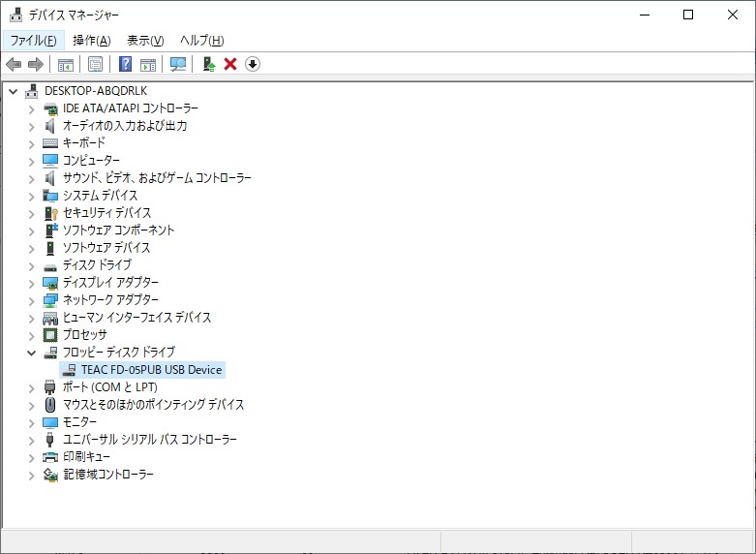Select ヒューマン インターフェイス デバイス label
Image resolution: width=756 pixels, height=554 pixels.
click(x=136, y=318)
